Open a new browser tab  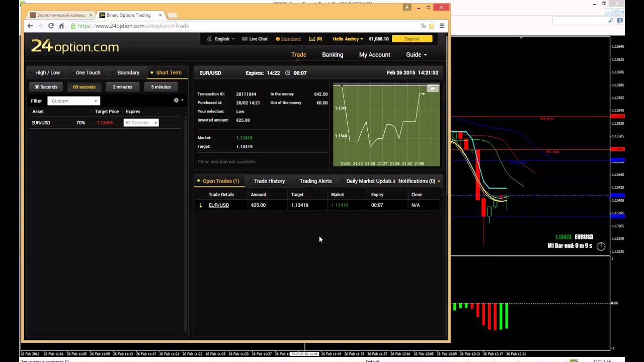click(x=172, y=15)
